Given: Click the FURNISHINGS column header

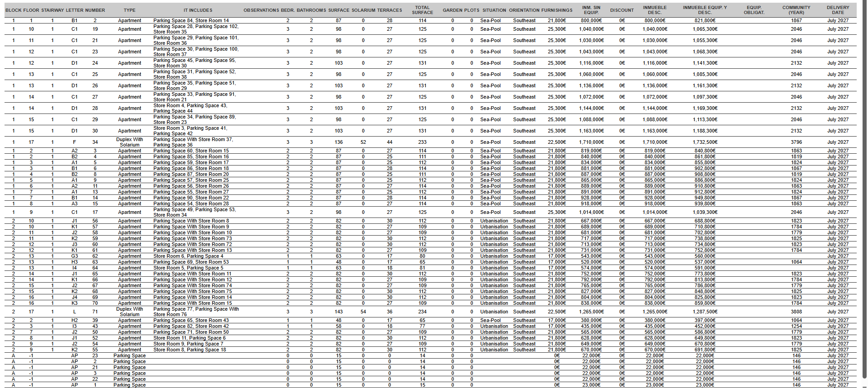Looking at the screenshot, I should [557, 10].
